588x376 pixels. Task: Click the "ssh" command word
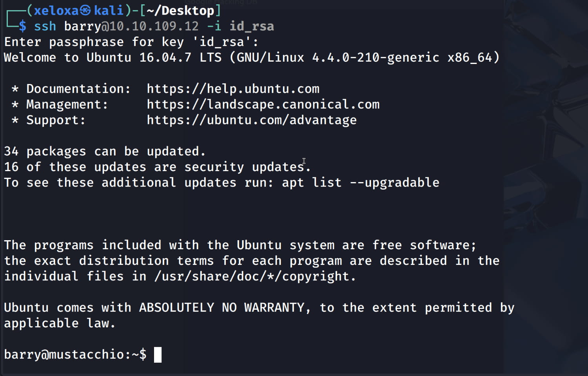click(x=45, y=26)
